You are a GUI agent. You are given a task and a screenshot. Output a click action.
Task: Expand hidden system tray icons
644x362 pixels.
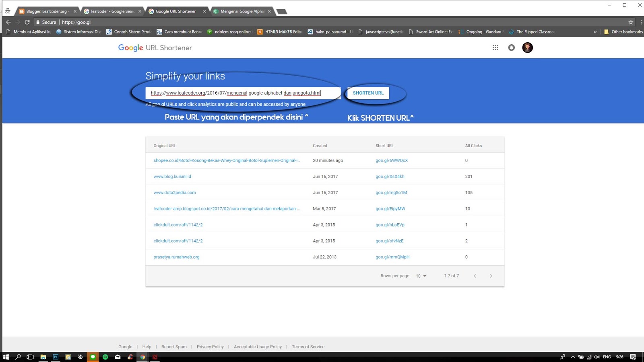[573, 357]
